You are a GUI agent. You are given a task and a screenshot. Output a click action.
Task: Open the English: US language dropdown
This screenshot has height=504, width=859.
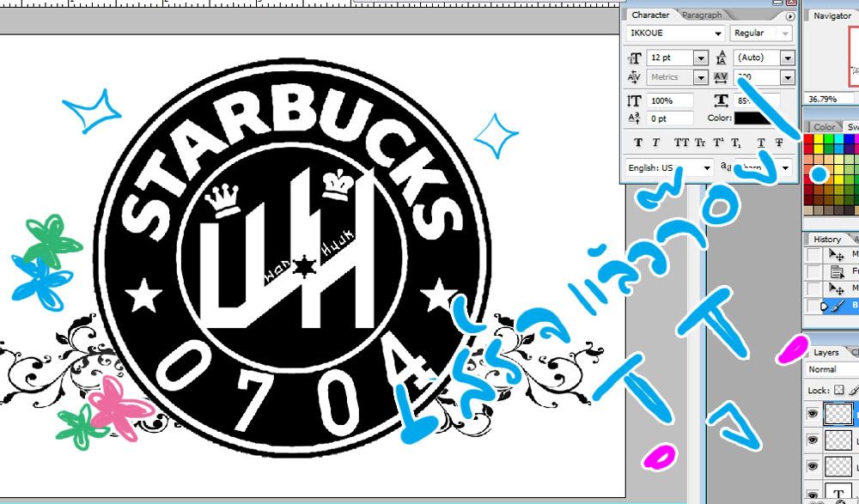coord(707,168)
